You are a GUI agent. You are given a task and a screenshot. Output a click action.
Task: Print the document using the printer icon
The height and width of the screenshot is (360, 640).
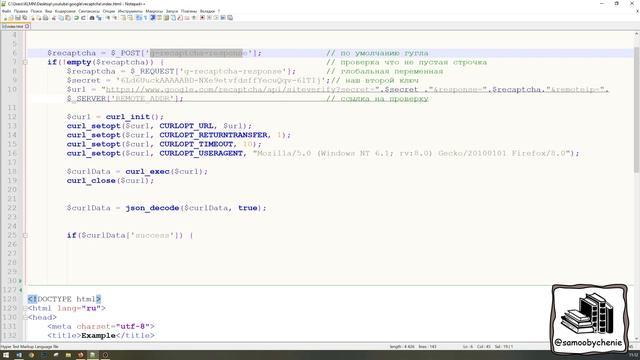tap(46, 18)
